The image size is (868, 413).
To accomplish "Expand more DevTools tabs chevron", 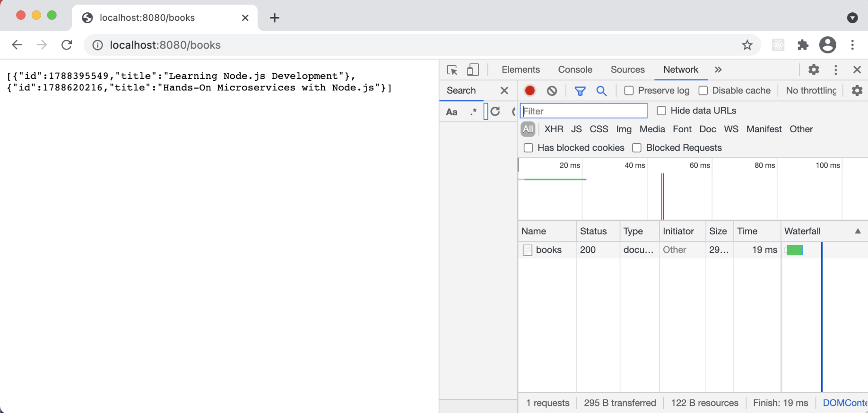I will coord(718,70).
